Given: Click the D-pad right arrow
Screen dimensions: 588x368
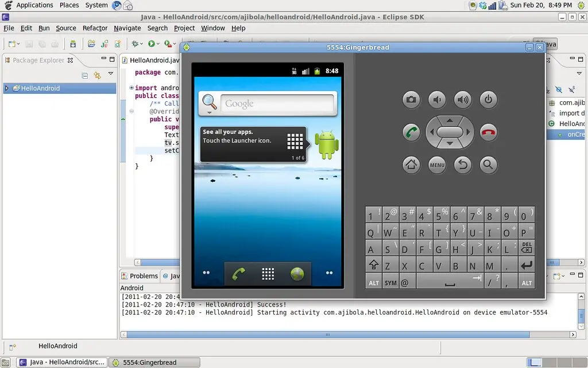Looking at the screenshot, I should coord(468,132).
